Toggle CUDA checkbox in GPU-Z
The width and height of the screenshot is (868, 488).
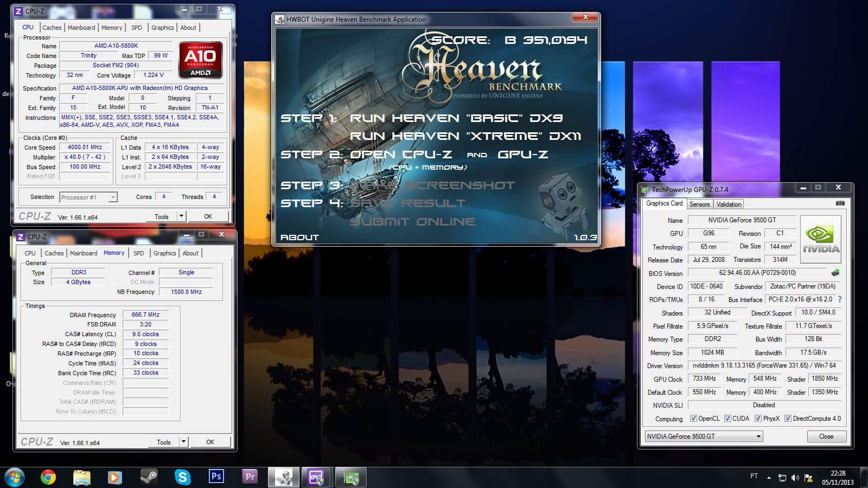727,419
